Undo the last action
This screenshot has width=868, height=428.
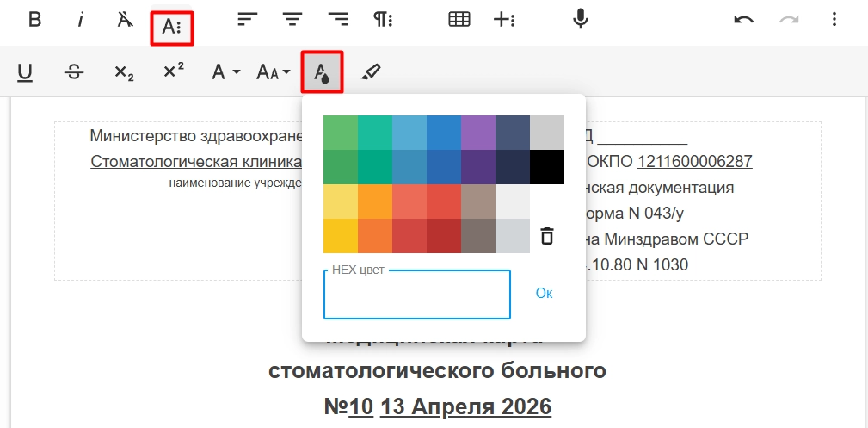[743, 20]
